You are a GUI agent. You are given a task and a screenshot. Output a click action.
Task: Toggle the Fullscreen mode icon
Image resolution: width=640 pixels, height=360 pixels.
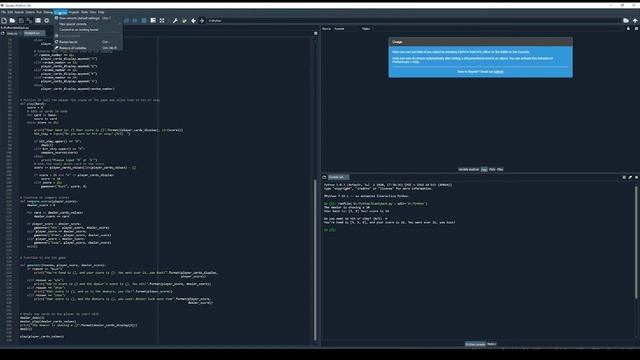(x=162, y=20)
